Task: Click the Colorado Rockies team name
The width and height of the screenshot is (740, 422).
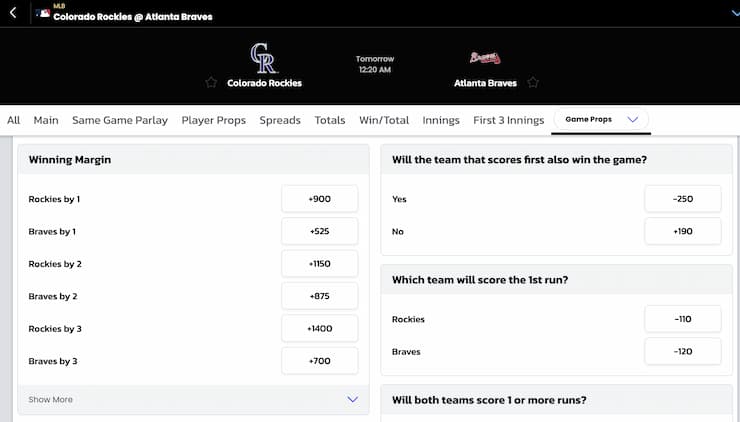Action: 264,83
